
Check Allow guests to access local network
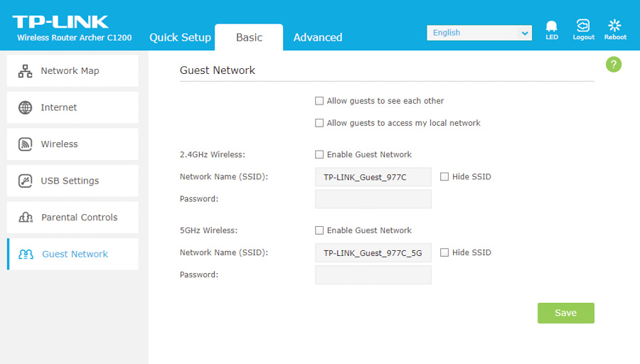click(x=319, y=123)
